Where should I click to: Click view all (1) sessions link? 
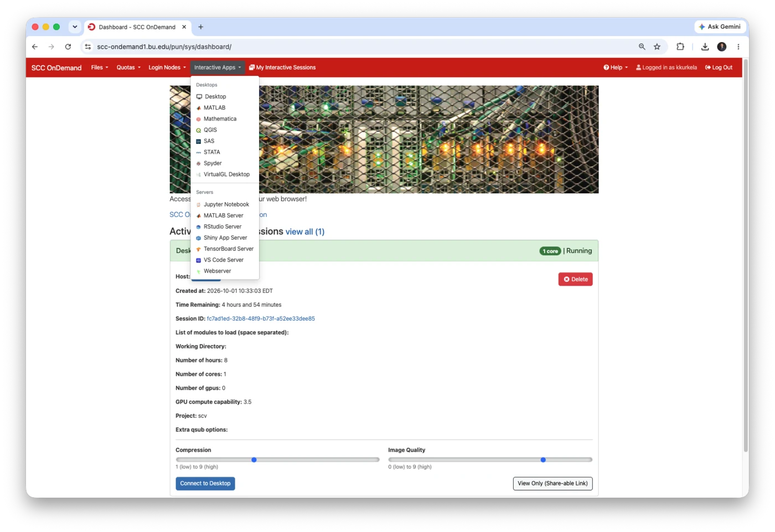click(305, 232)
